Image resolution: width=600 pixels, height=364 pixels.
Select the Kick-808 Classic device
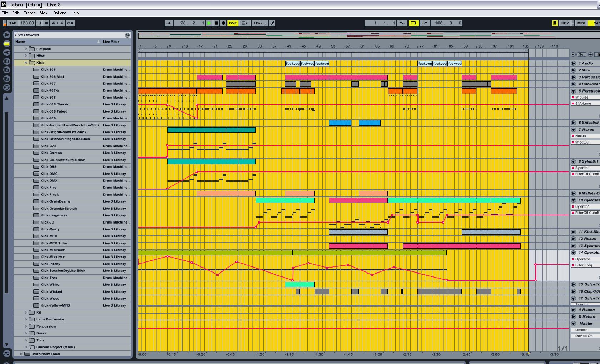55,104
